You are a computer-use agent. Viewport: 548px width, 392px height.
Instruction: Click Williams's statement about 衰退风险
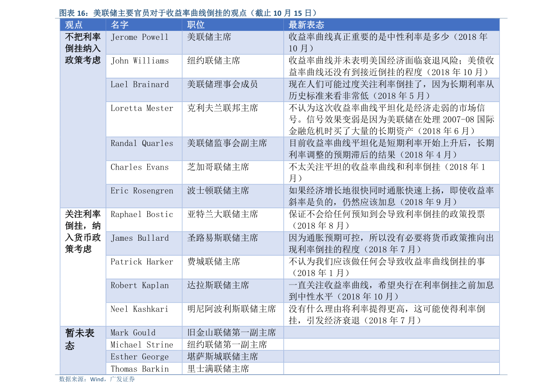392,67
